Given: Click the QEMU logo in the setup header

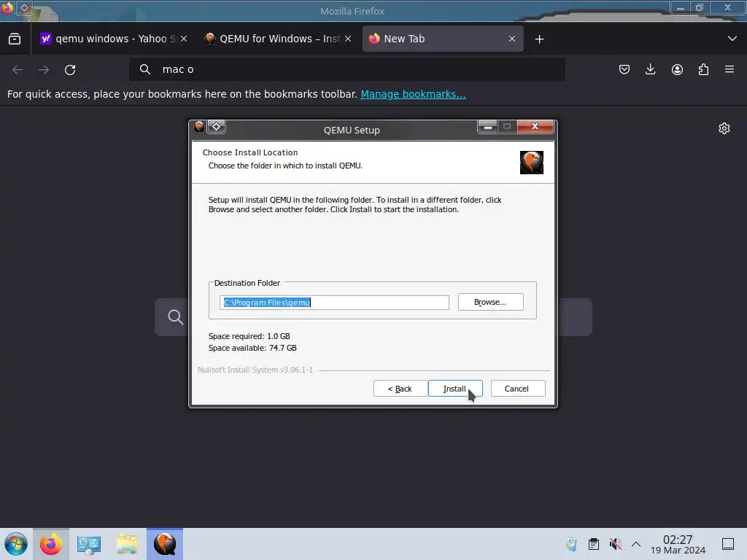Looking at the screenshot, I should [532, 163].
